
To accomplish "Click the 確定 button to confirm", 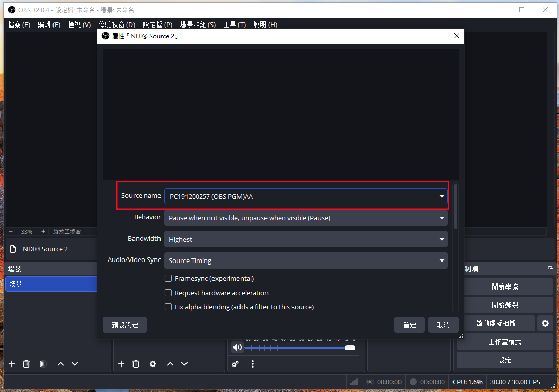I will coord(409,325).
